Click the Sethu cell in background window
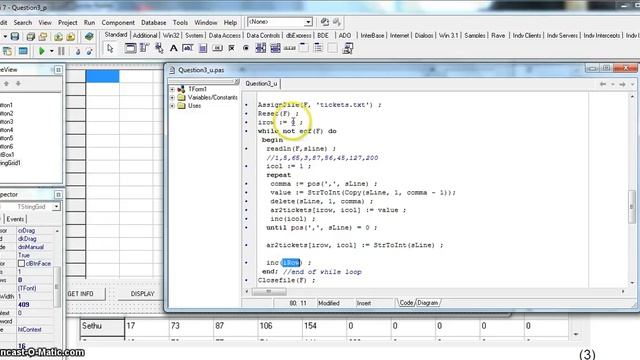Viewport: 640px width, 360px height. coord(102,327)
